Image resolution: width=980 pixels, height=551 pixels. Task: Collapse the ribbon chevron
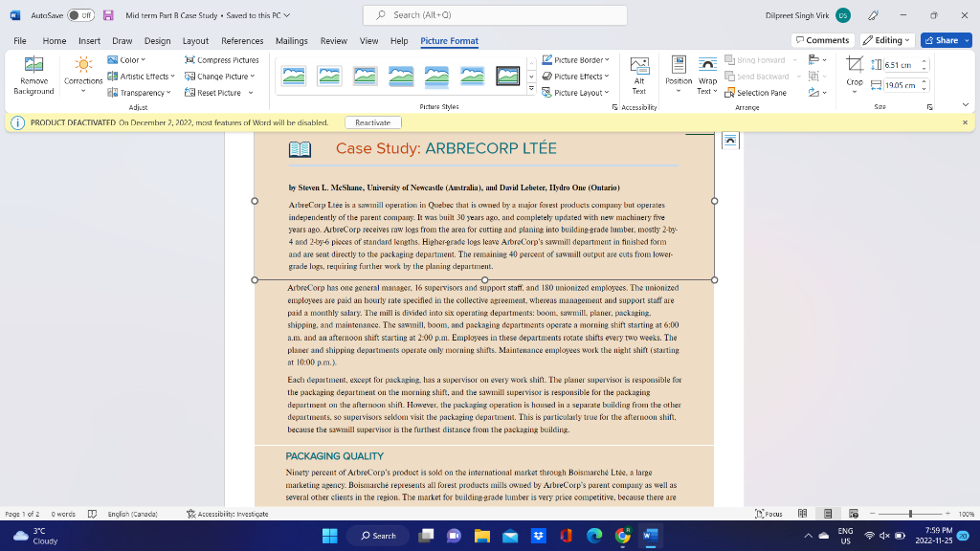point(965,105)
